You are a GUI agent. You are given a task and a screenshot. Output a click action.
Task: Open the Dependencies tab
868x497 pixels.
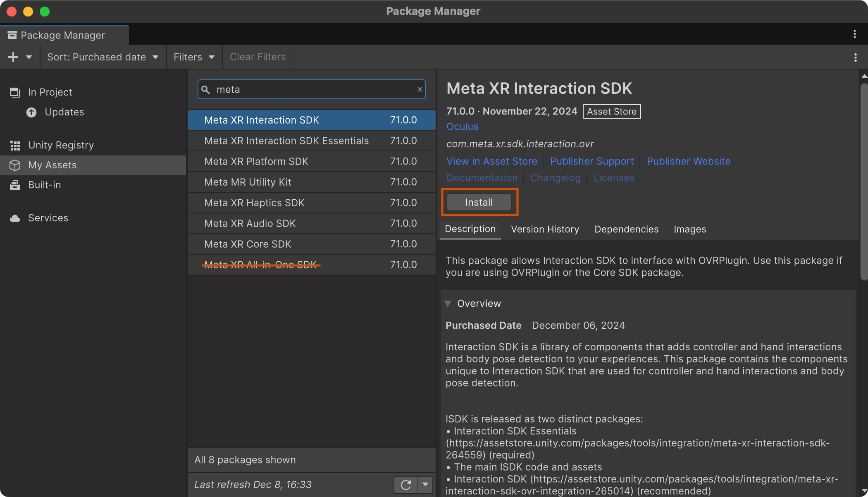626,229
